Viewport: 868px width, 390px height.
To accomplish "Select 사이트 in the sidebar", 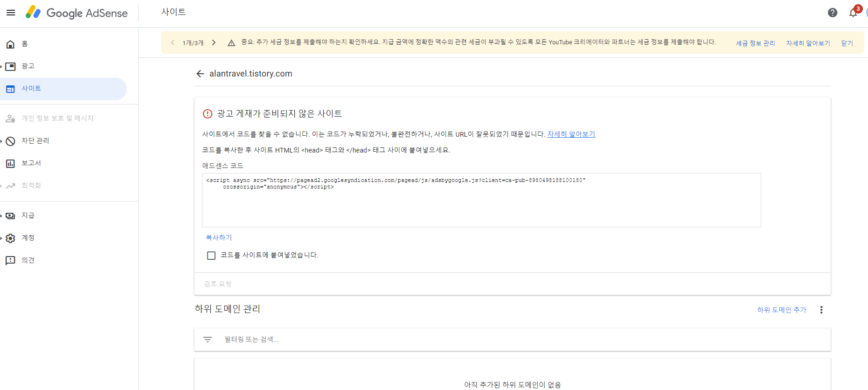I will point(63,89).
